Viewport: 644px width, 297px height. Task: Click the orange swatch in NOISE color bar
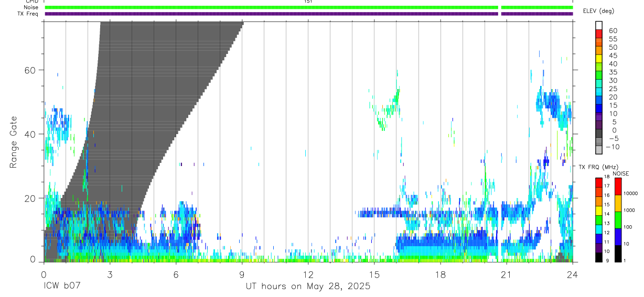click(618, 203)
